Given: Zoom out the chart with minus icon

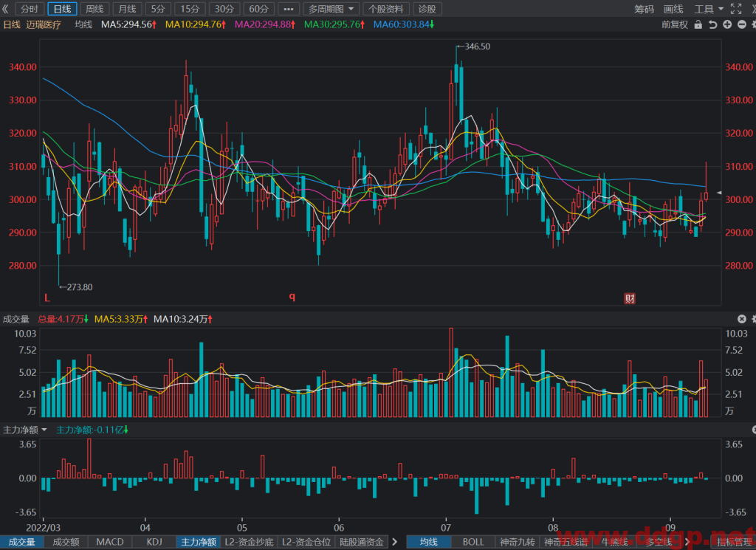Looking at the screenshot, I should point(742,24).
